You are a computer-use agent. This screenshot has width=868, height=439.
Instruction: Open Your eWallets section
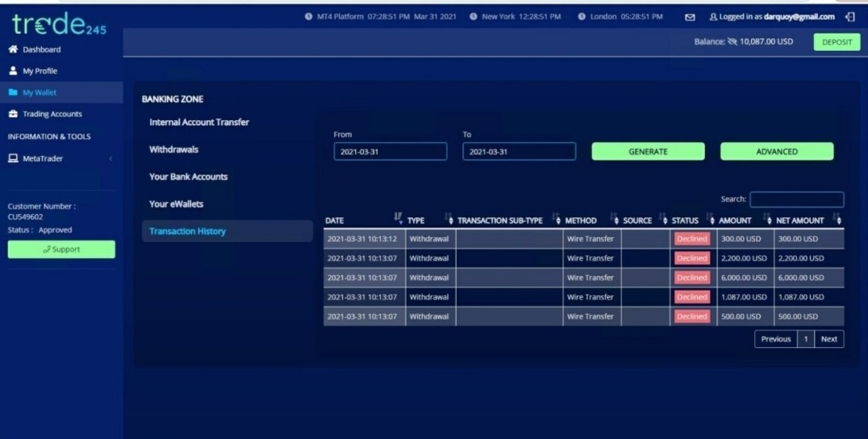click(x=176, y=203)
